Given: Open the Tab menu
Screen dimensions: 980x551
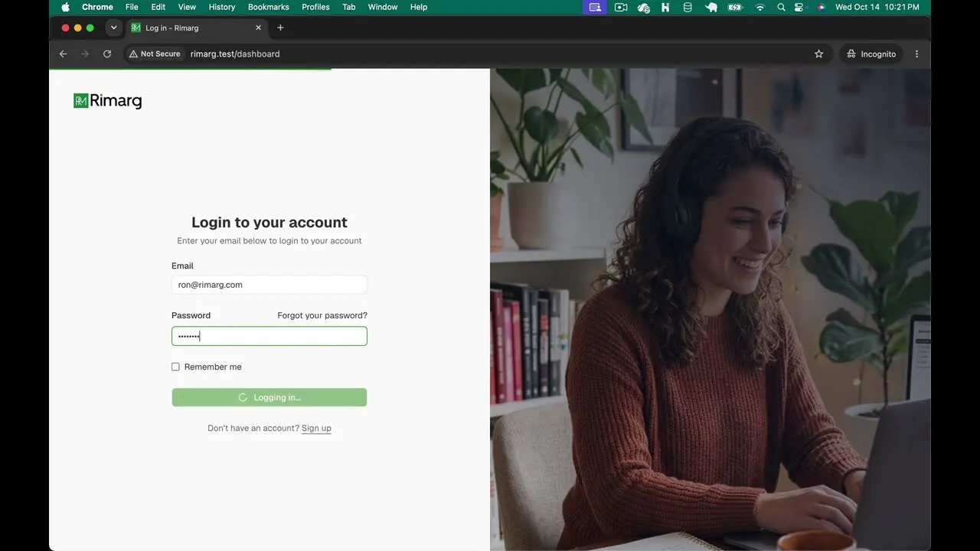Looking at the screenshot, I should pyautogui.click(x=349, y=7).
